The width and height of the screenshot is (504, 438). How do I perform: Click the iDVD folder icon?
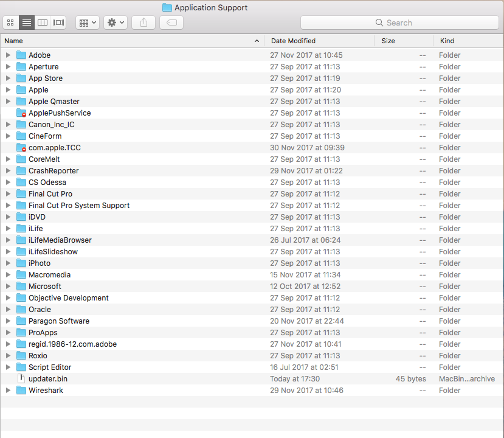[21, 217]
